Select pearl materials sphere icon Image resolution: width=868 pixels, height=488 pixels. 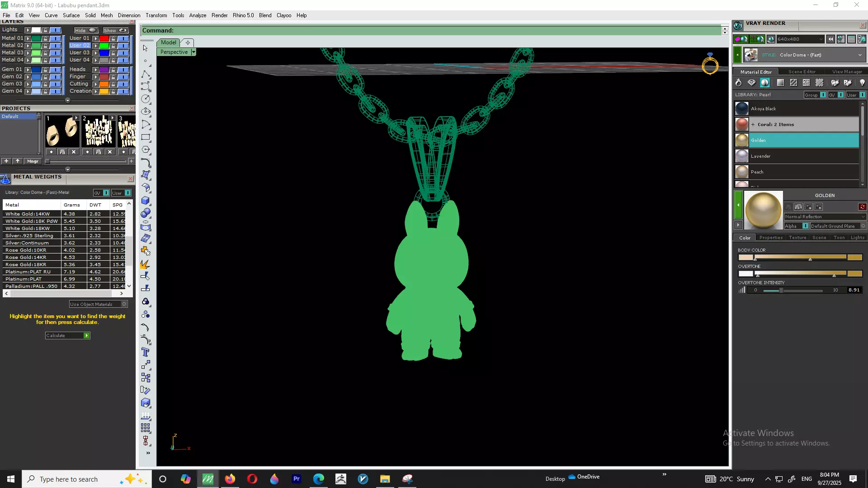pos(764,83)
